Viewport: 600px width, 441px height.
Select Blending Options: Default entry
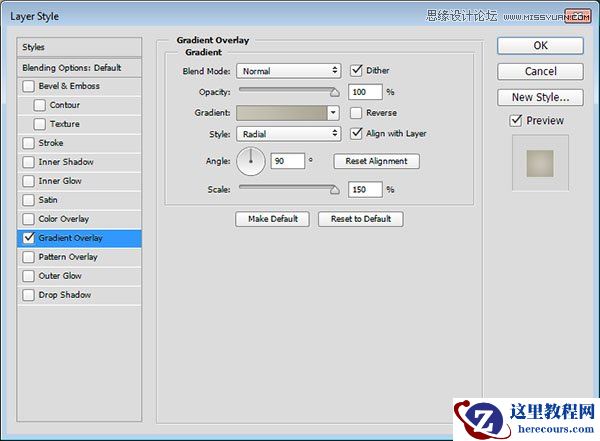(79, 68)
